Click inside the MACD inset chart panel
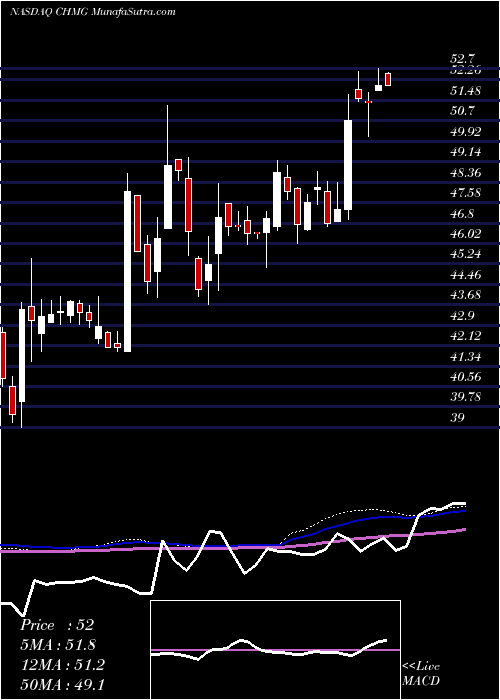The image size is (500, 700). click(276, 650)
